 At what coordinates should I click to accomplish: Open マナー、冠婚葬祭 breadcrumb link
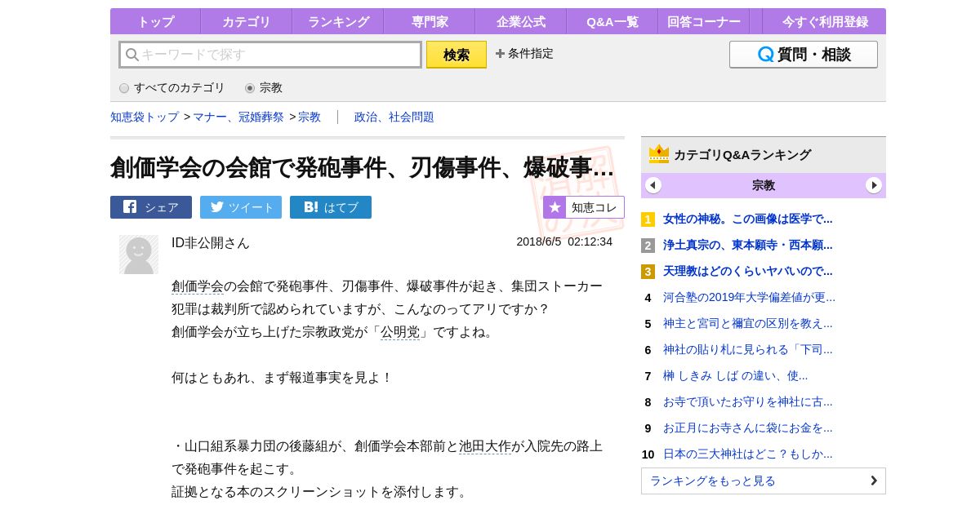tap(238, 117)
